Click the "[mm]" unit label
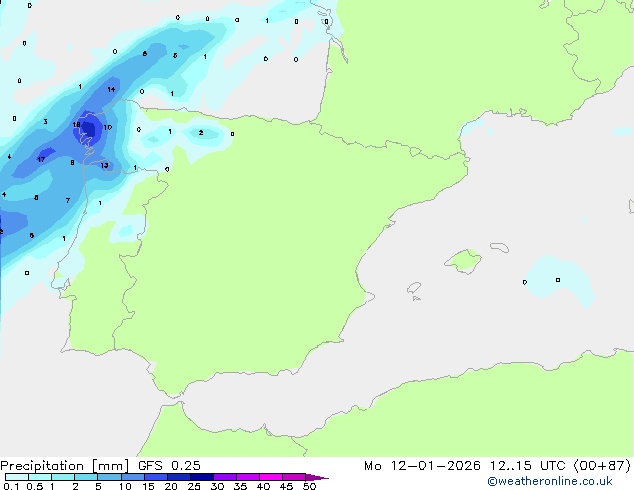634x490 pixels. click(111, 466)
